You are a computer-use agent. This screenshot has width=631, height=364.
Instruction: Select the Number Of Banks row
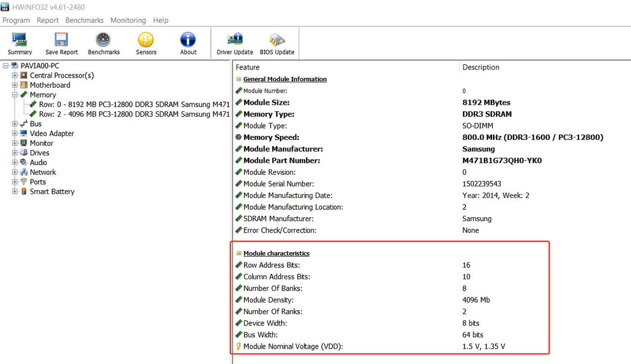pyautogui.click(x=432, y=288)
